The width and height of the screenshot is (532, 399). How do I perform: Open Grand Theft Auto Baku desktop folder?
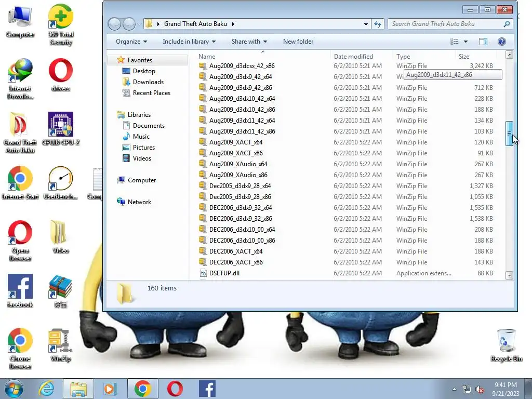coord(20,132)
